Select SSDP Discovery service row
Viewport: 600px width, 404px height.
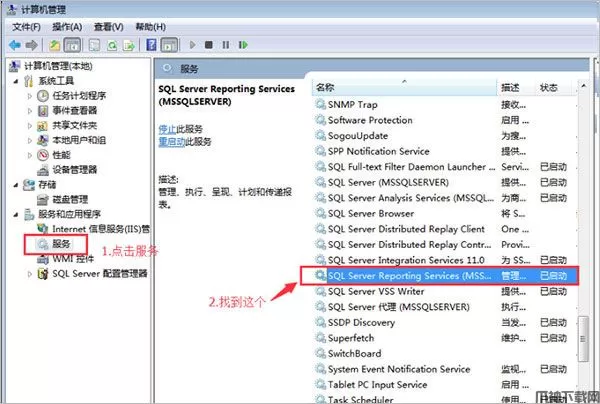[445, 323]
